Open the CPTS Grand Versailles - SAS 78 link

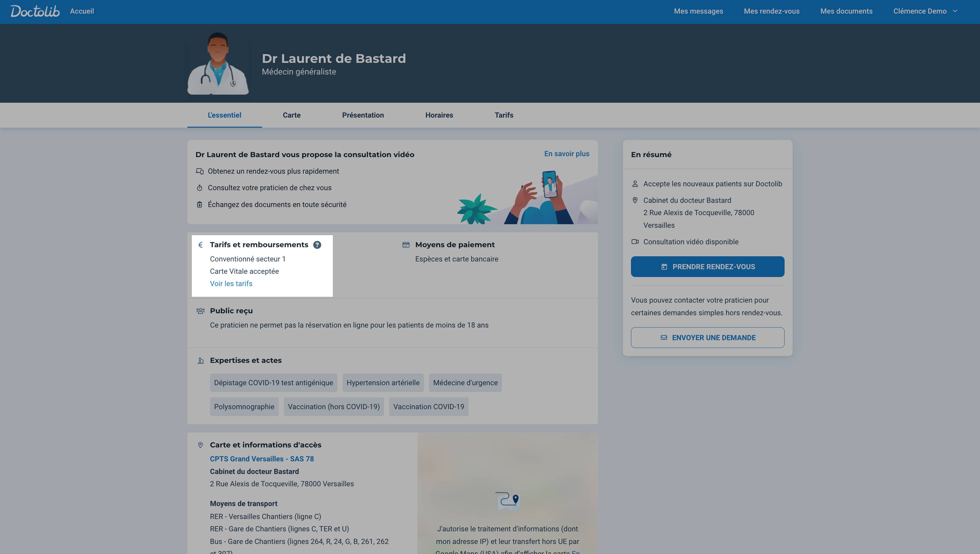[262, 459]
